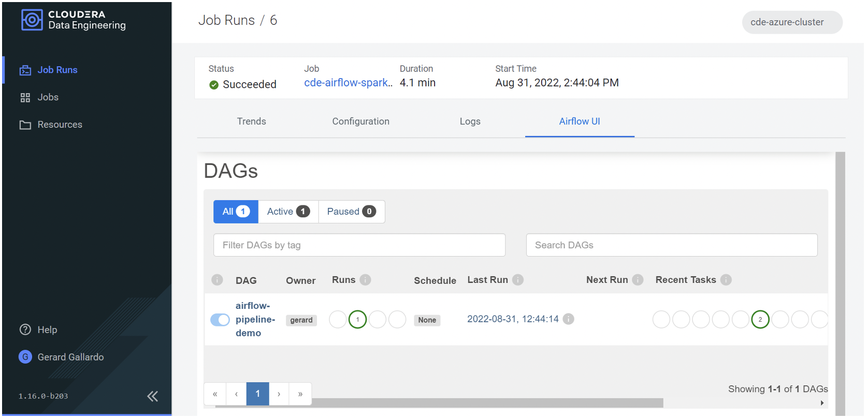Open the Resources folder icon
Image resolution: width=868 pixels, height=419 pixels.
click(25, 125)
